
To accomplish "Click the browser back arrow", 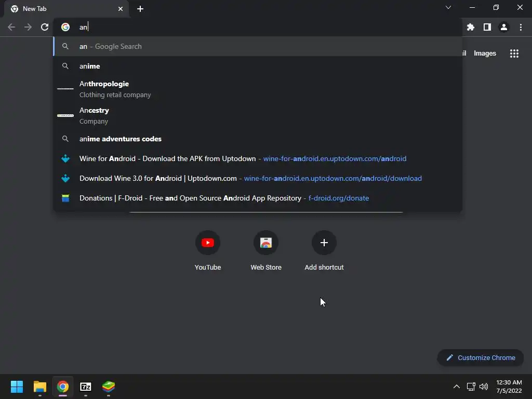I will point(11,27).
